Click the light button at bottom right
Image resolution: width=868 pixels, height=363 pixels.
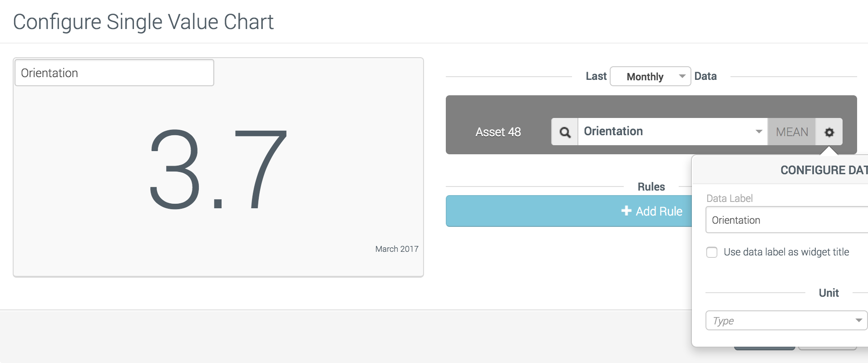tap(827, 348)
